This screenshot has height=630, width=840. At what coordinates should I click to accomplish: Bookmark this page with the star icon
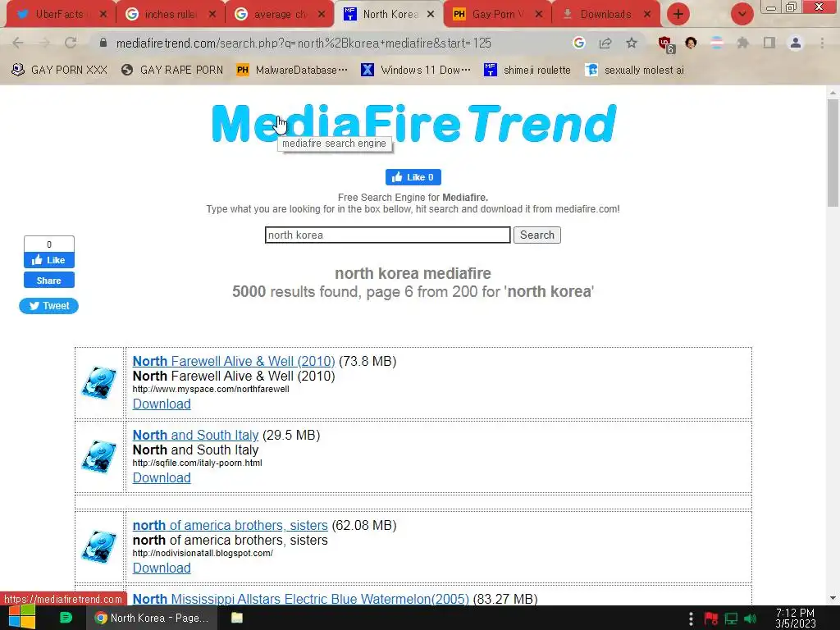click(x=632, y=43)
